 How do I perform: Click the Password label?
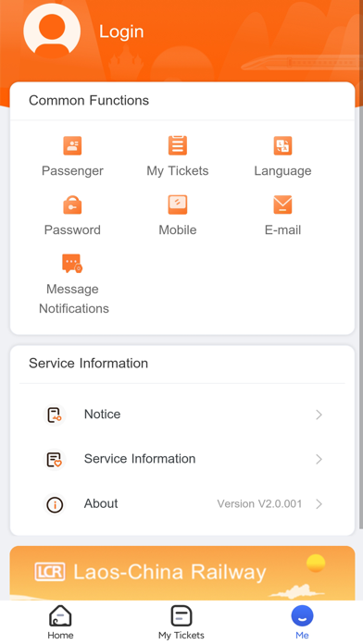point(72,230)
